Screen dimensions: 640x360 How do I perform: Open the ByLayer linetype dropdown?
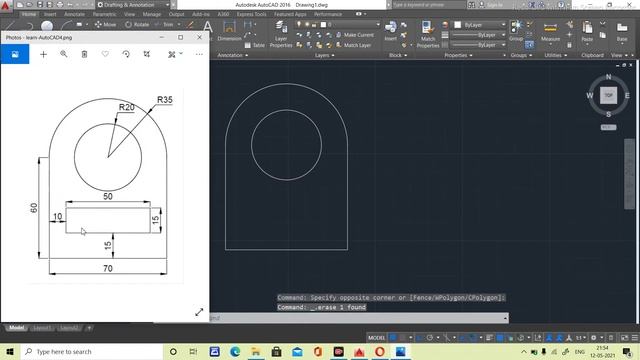[x=480, y=45]
